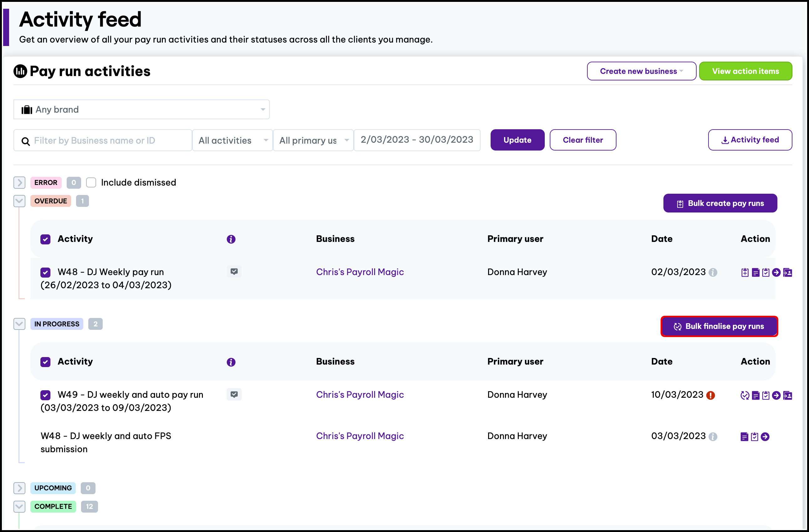Collapse the Overdue section chevron
Screen dimensions: 809x532
pyautogui.click(x=19, y=201)
